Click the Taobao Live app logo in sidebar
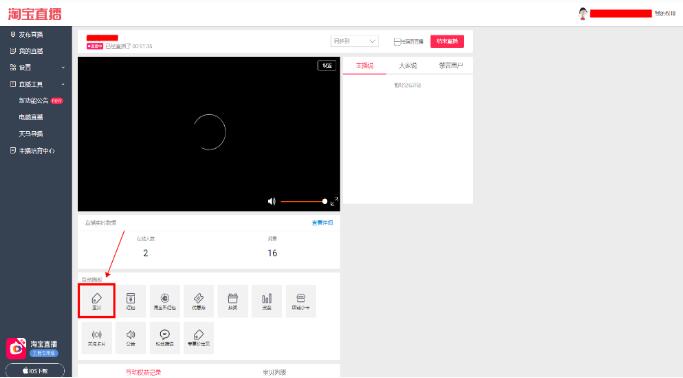The image size is (683, 378). [x=16, y=348]
